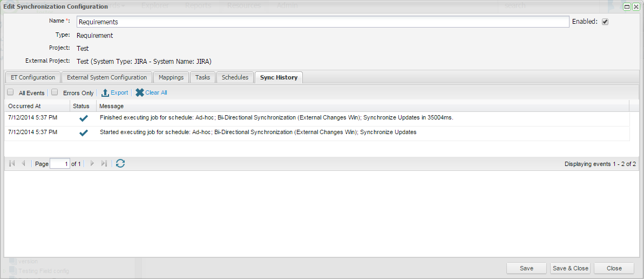Go to first page of events
The height and width of the screenshot is (279, 644).
pos(12,163)
